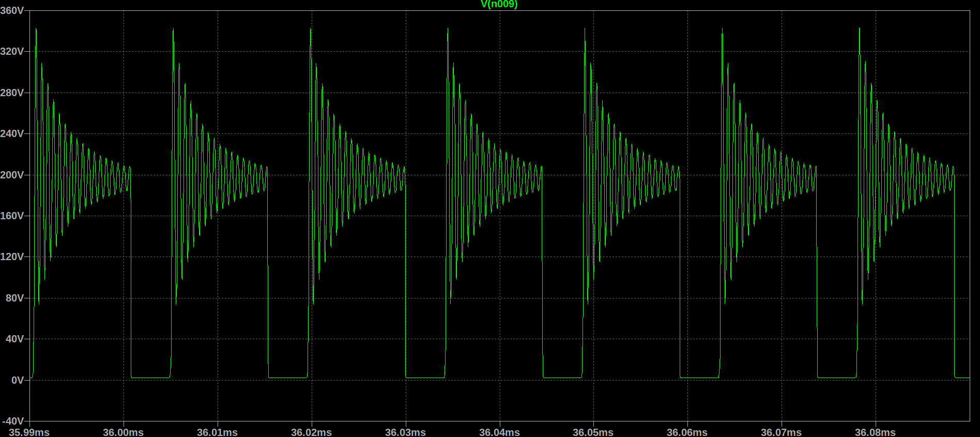The width and height of the screenshot is (980, 437).
Task: Click the 80V y-axis tick label
Action: coord(14,298)
